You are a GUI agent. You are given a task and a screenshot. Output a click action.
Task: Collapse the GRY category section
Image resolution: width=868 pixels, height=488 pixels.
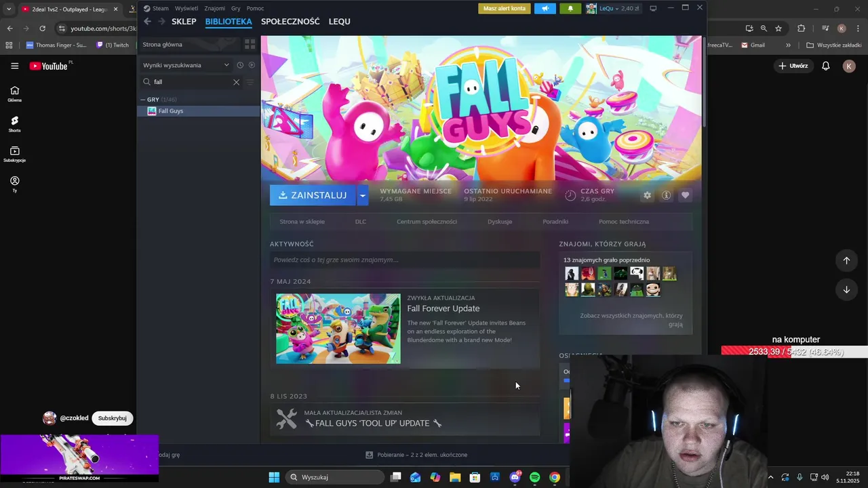click(x=143, y=100)
